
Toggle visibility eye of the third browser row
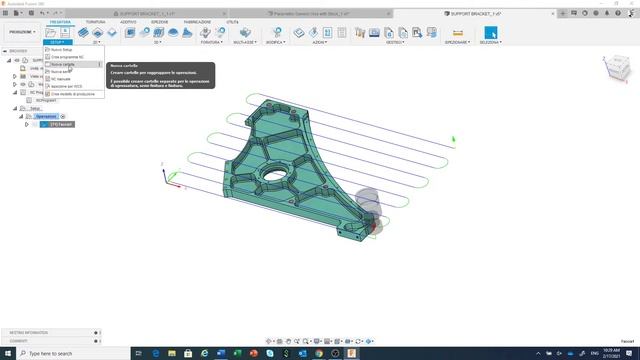(23, 84)
